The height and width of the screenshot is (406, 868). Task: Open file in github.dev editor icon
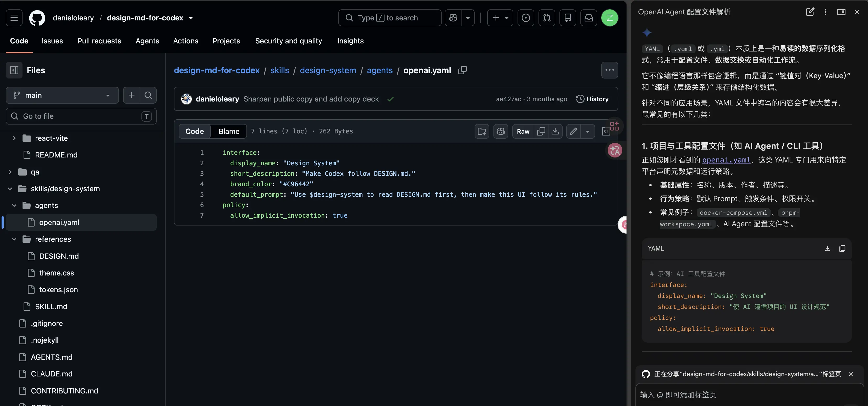(482, 131)
